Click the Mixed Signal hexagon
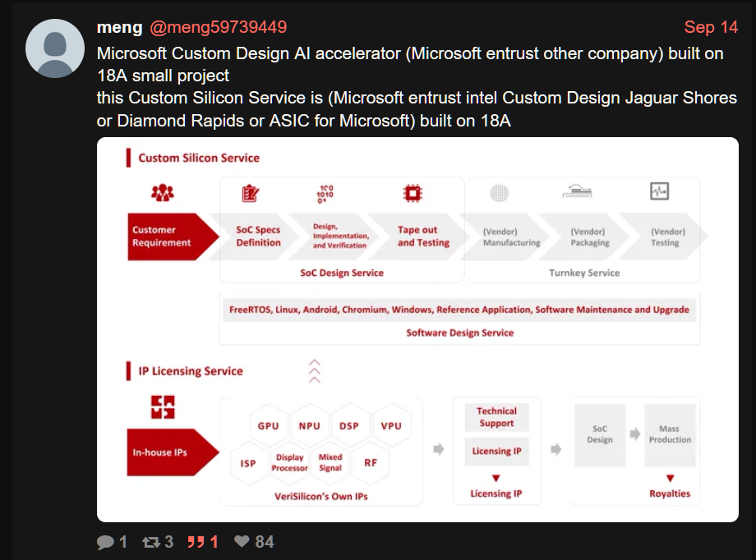Image resolution: width=756 pixels, height=560 pixels. [x=330, y=462]
